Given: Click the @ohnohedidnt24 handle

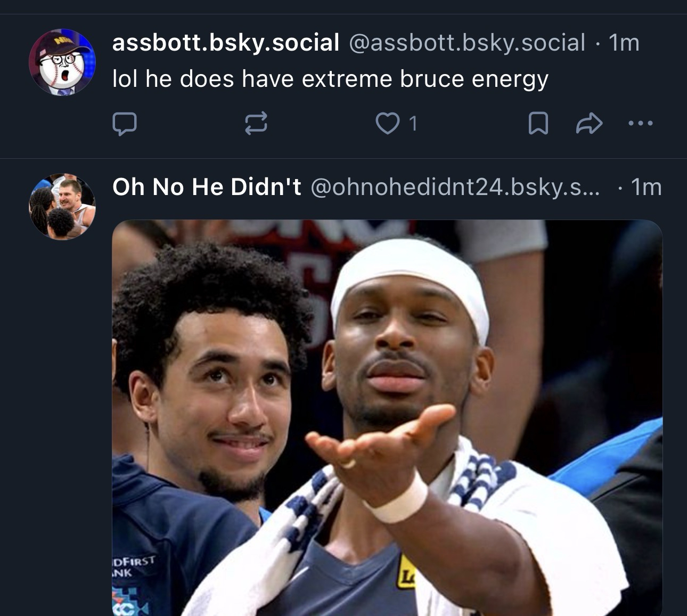Looking at the screenshot, I should coord(454,187).
